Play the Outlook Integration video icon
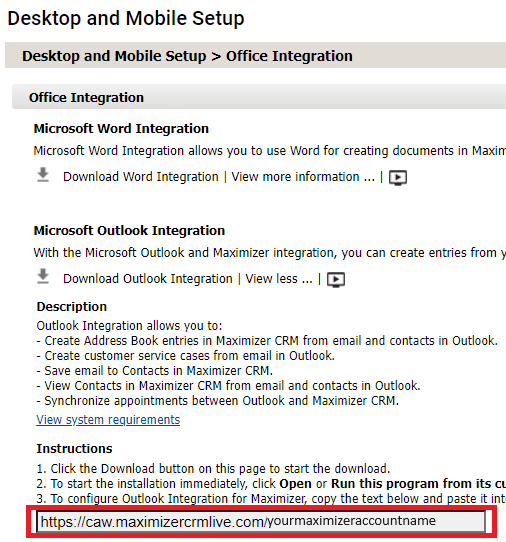The height and width of the screenshot is (542, 506). [x=336, y=279]
